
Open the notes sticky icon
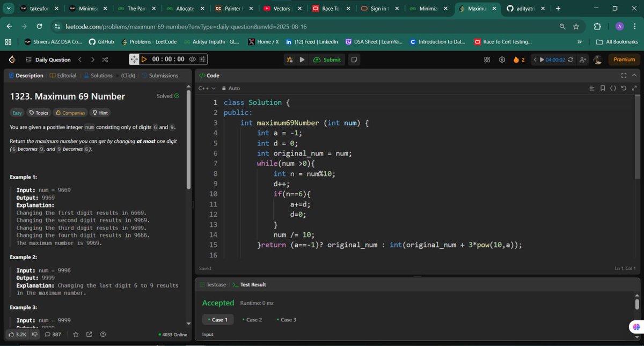pyautogui.click(x=354, y=60)
